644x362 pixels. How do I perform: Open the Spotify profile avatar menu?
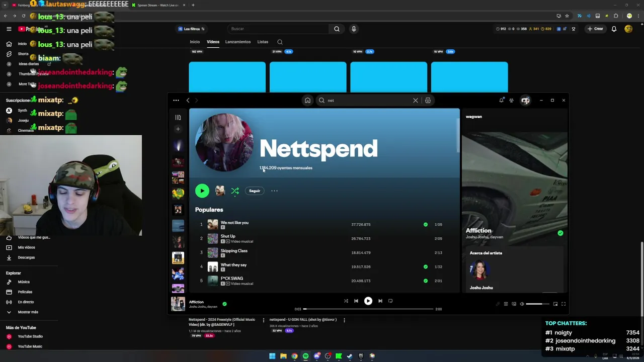pos(525,100)
